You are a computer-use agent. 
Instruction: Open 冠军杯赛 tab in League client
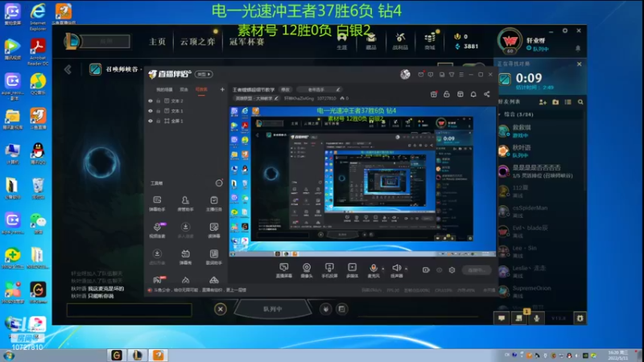pos(247,42)
